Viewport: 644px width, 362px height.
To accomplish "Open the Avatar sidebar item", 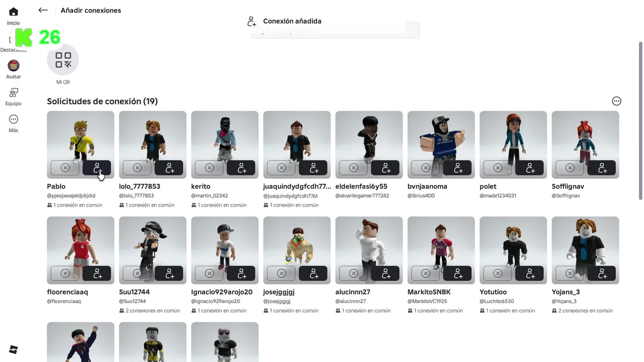I will (14, 69).
